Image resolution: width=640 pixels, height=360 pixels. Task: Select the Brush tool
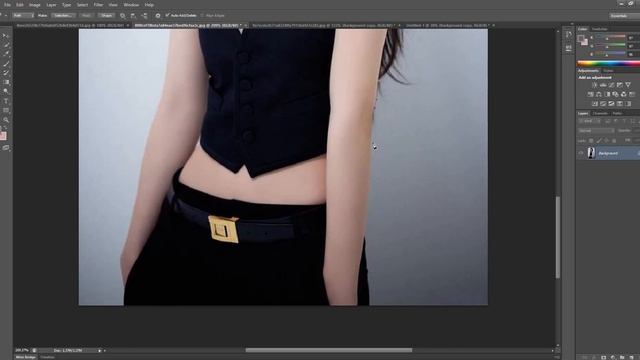click(6, 63)
